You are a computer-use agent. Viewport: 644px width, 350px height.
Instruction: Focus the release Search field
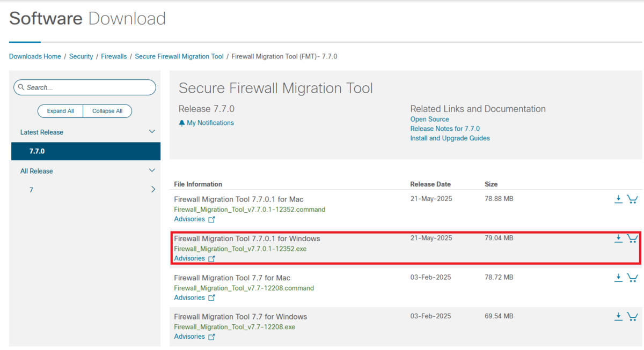coord(85,87)
